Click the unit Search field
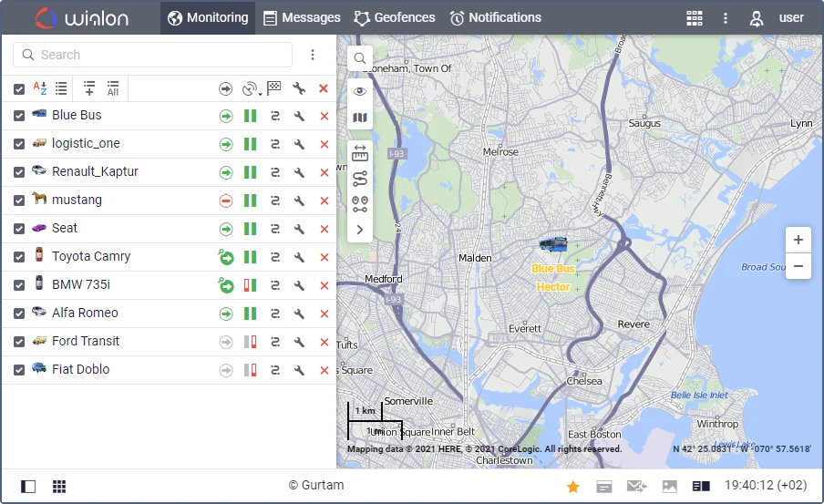Viewport: 824px width, 504px height. tap(152, 55)
